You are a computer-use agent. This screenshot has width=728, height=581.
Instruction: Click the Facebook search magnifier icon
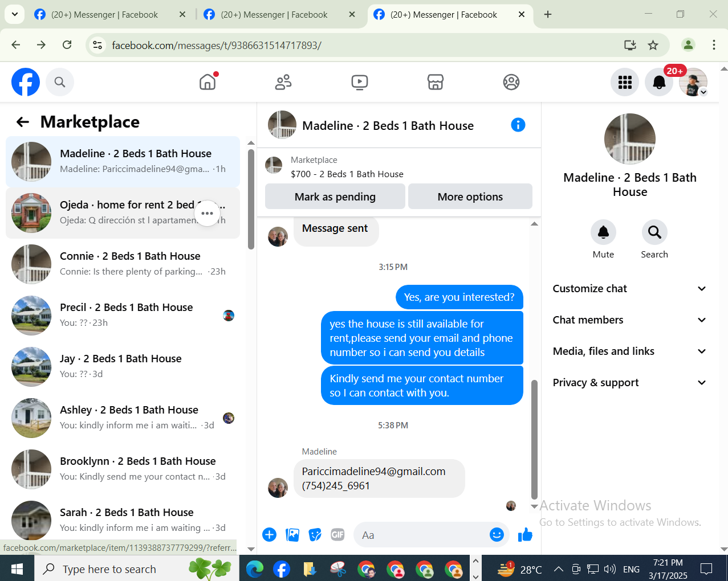60,82
